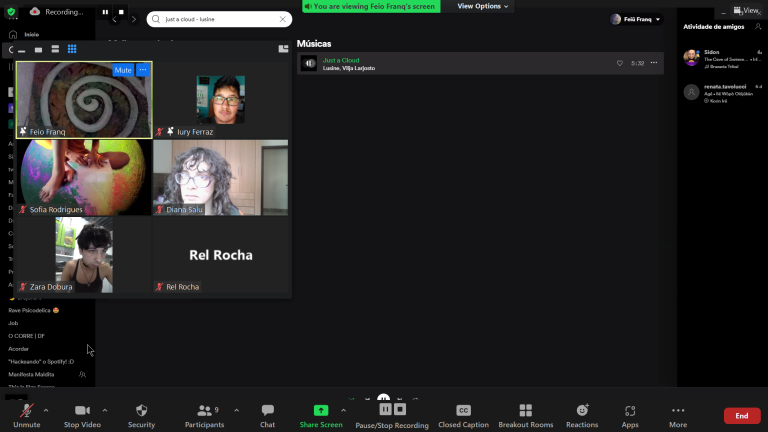Click the red End meeting button
Image resolution: width=768 pixels, height=432 pixels.
[742, 416]
